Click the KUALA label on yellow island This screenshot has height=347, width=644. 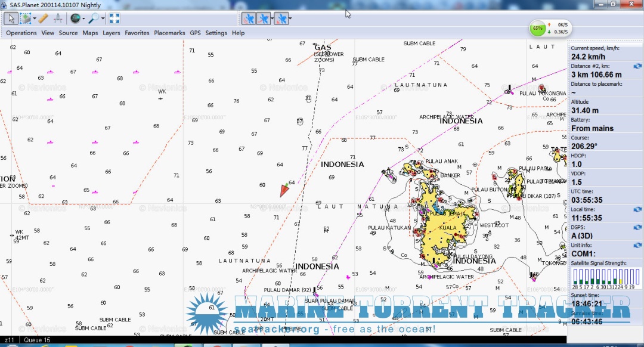448,228
